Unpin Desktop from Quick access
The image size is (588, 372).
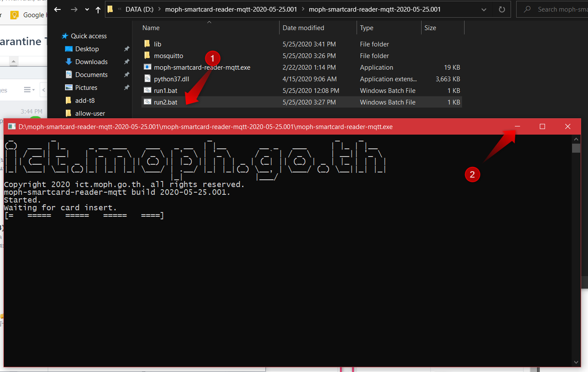(126, 49)
